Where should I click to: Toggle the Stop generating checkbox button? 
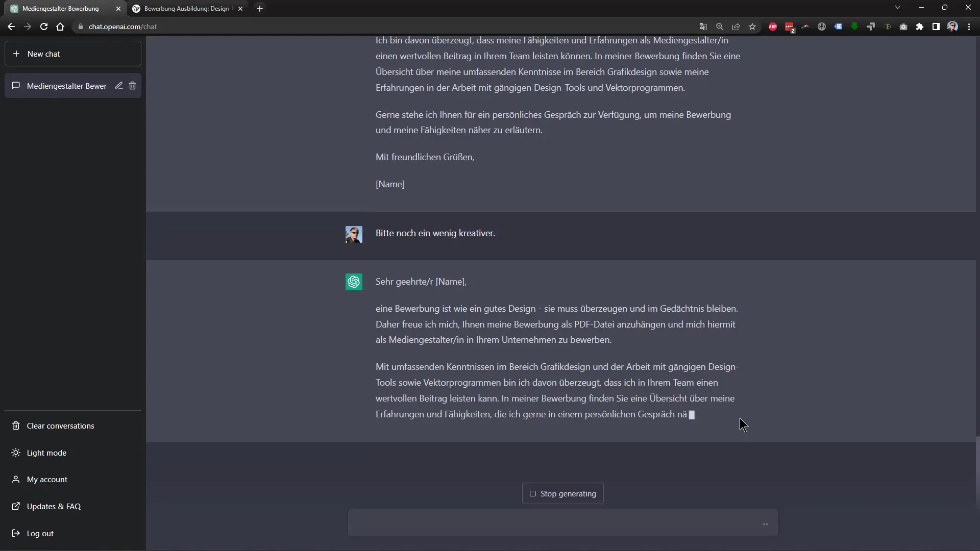coord(532,494)
